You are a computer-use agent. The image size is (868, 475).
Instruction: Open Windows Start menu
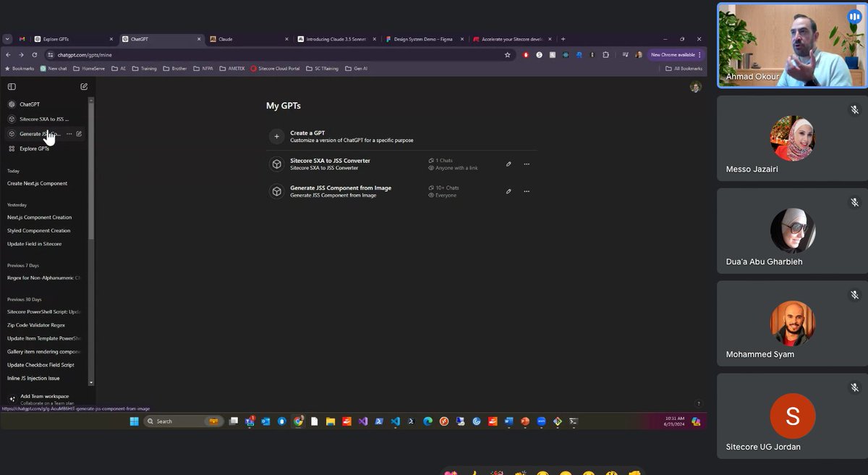(x=134, y=421)
